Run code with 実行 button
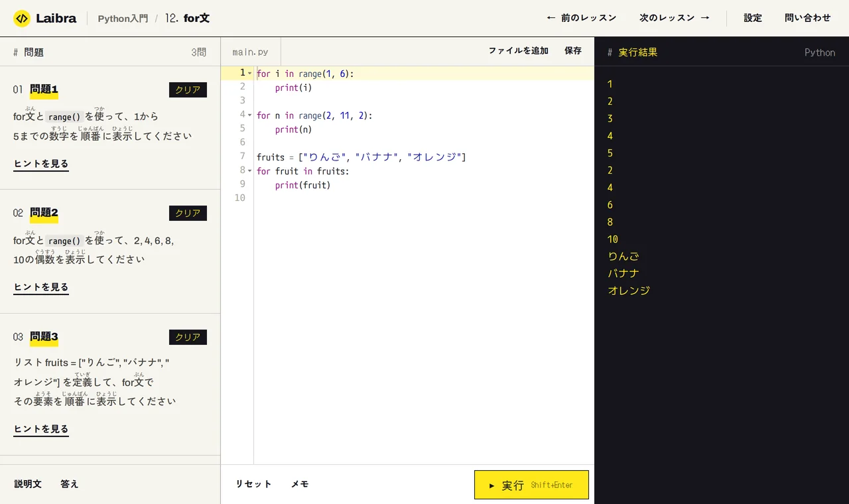849x504 pixels. [531, 485]
